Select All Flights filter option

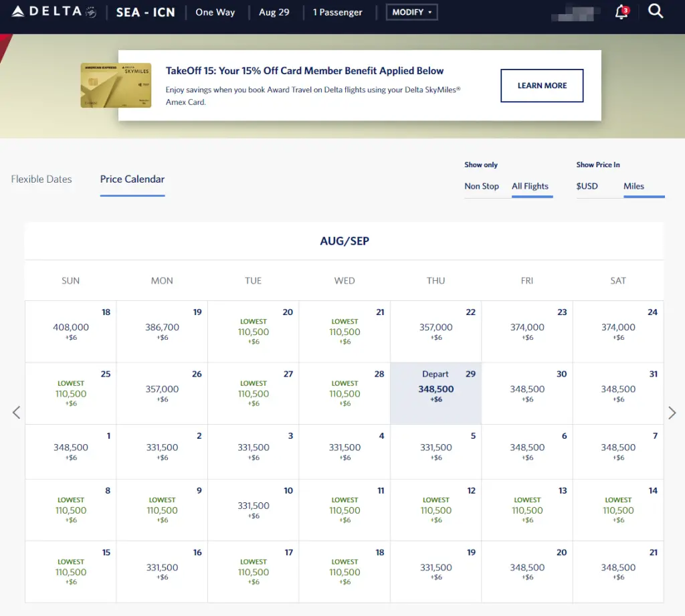tap(530, 186)
